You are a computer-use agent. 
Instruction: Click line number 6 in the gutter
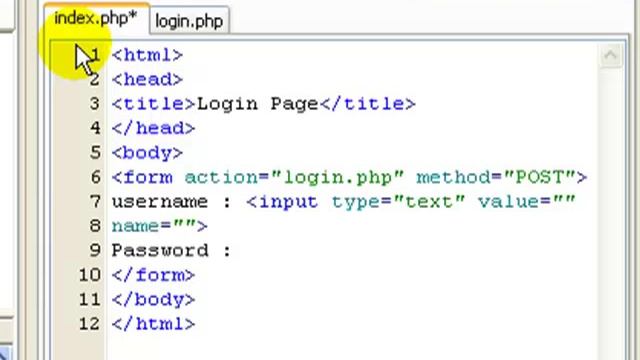coord(95,177)
